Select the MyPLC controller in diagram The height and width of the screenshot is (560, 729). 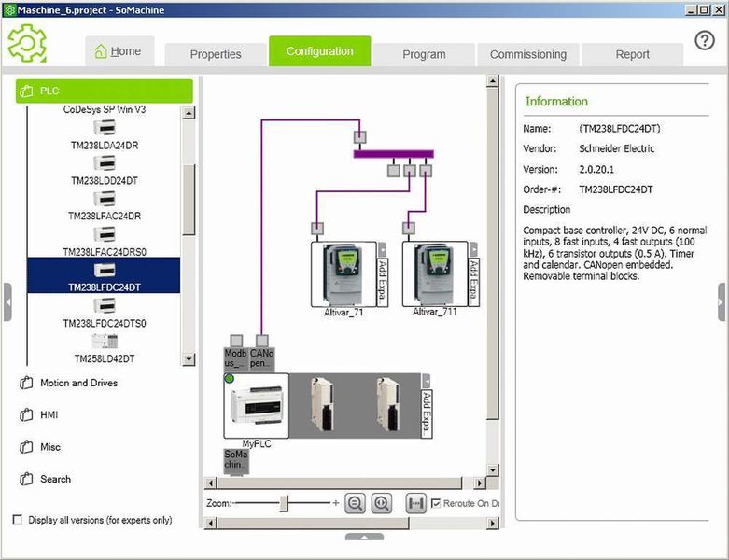(x=256, y=405)
